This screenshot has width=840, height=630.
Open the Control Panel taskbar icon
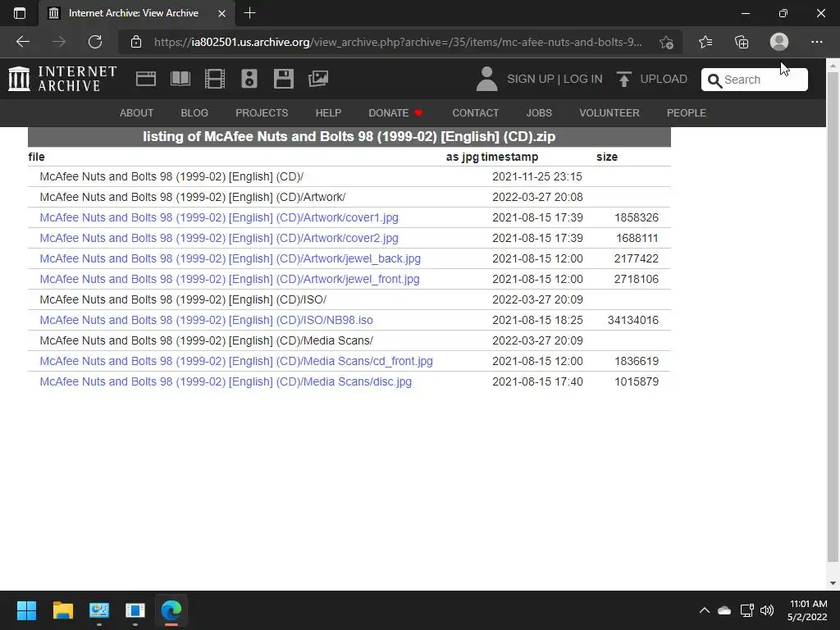click(x=99, y=610)
